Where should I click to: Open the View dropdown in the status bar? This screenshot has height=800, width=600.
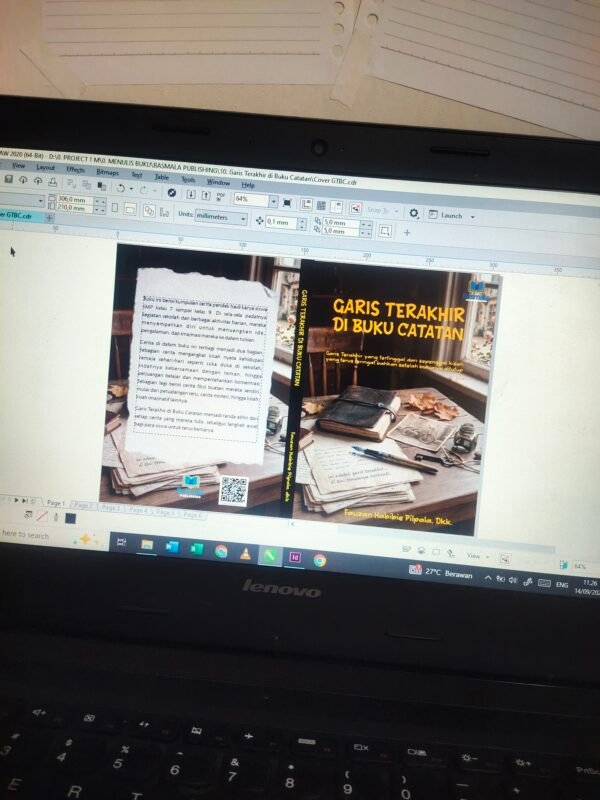479,556
